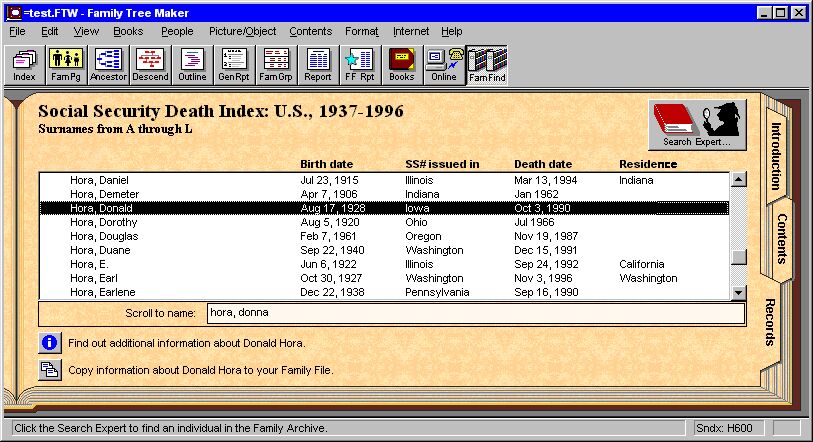
Task: Open the Report toolbar button
Action: coord(318,65)
